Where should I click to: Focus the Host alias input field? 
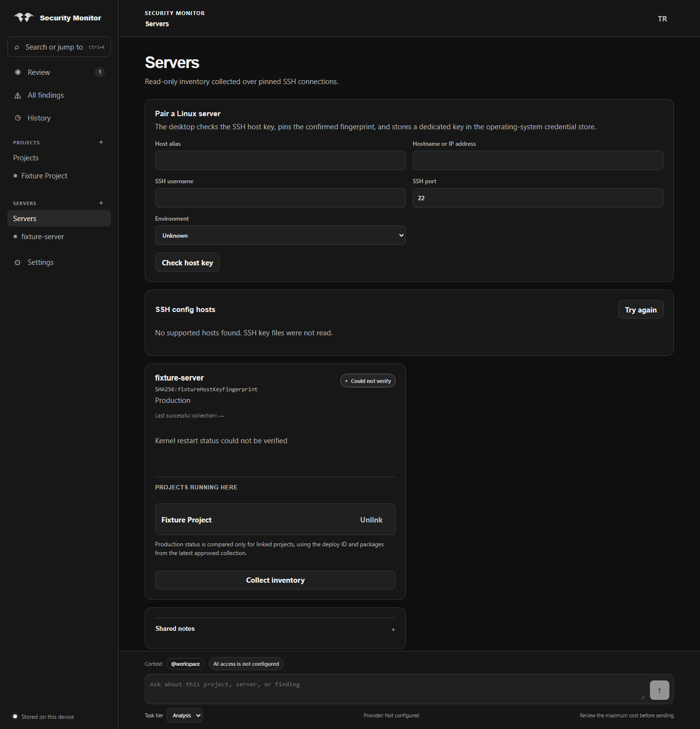(280, 160)
